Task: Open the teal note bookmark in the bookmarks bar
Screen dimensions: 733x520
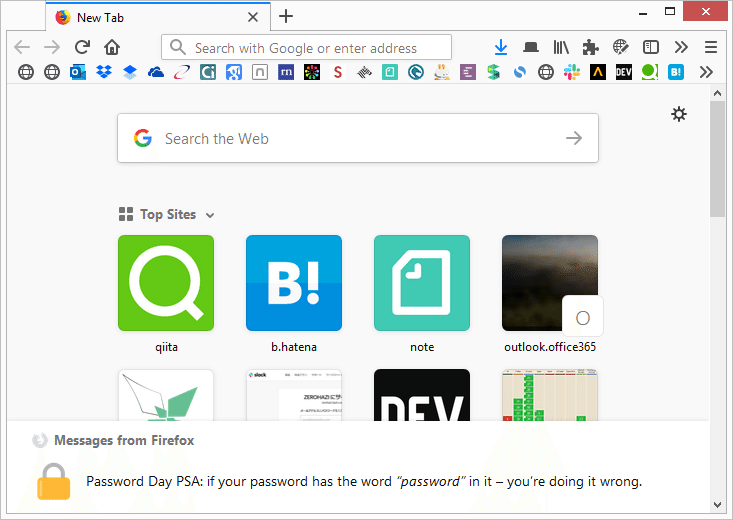Action: pyautogui.click(x=389, y=72)
